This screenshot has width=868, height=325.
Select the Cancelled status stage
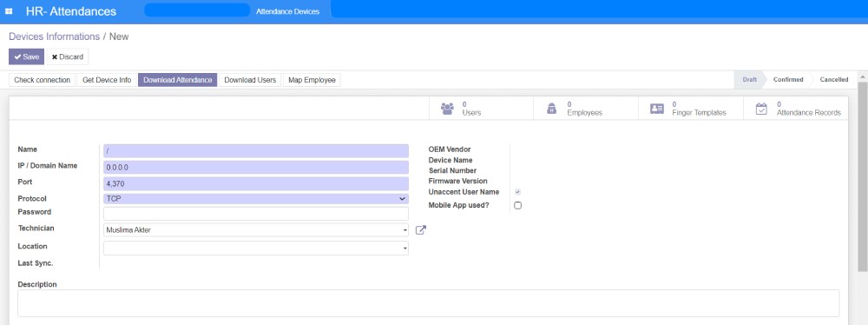833,79
